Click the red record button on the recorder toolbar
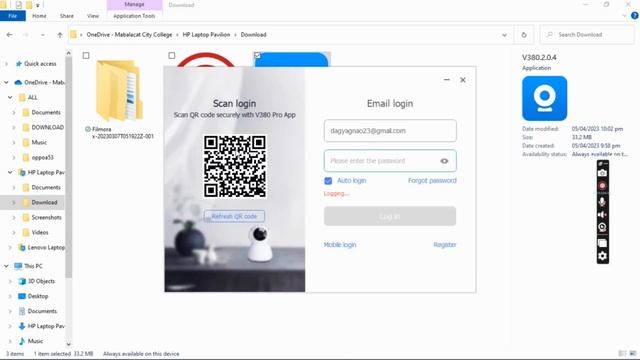 point(602,186)
